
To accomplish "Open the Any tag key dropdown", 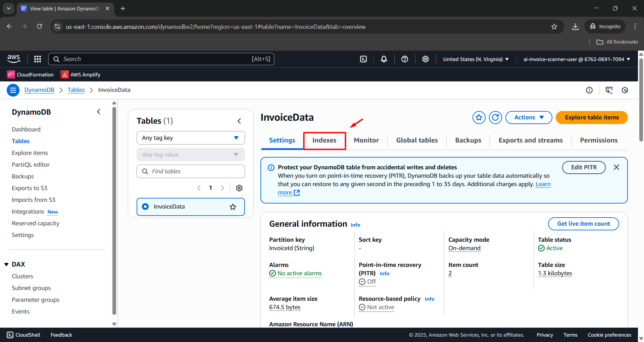I will (x=191, y=138).
